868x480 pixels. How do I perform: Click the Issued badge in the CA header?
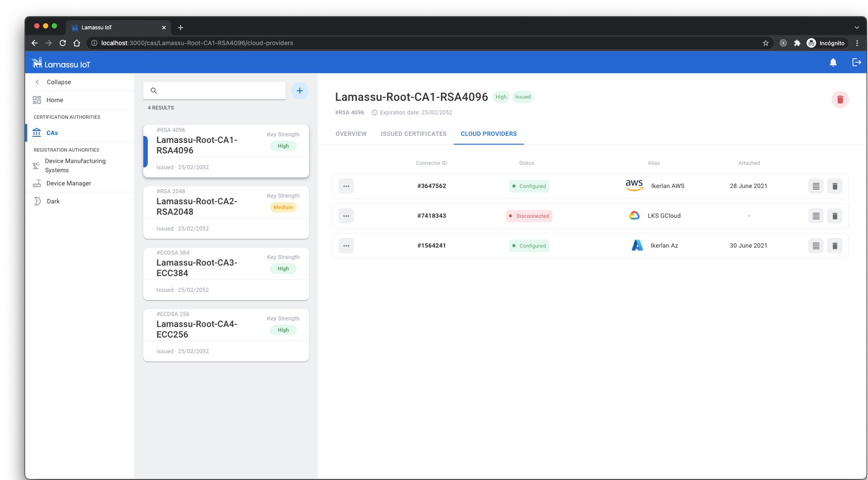pos(523,97)
